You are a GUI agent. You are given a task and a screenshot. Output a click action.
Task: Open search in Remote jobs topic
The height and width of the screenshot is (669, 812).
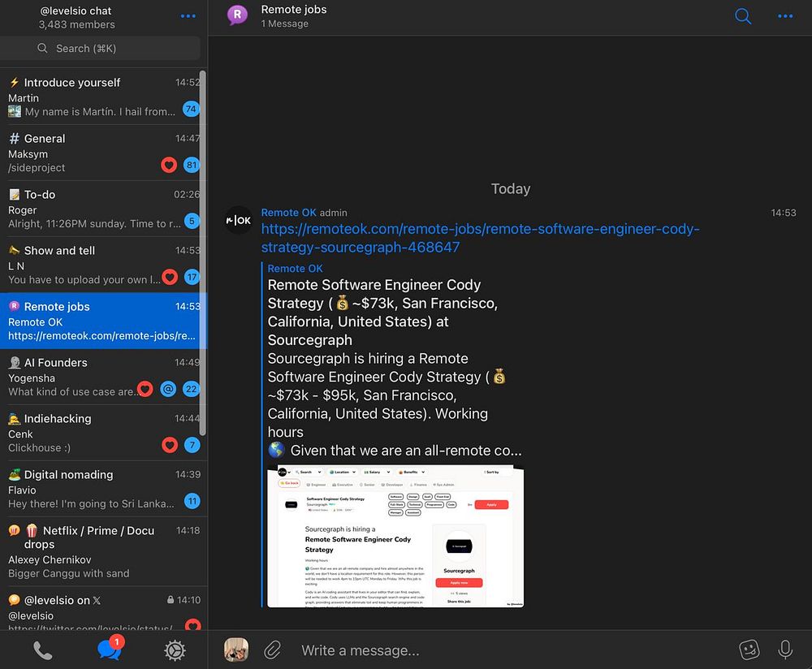(743, 16)
